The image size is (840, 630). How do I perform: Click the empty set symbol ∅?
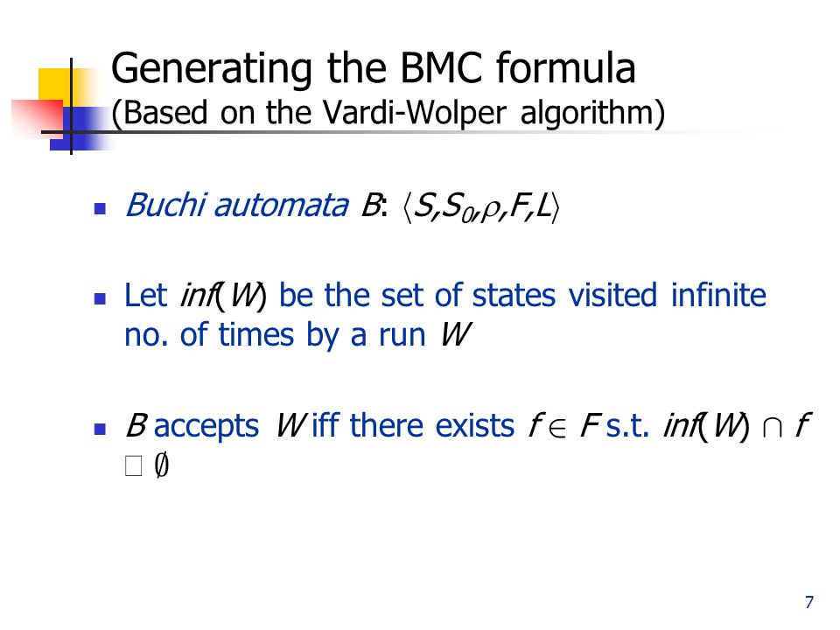161,465
